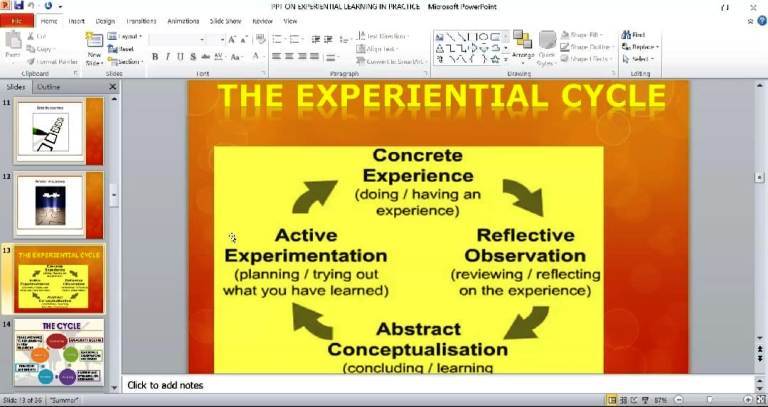Toggle Bold formatting
This screenshot has height=407, width=768.
(x=155, y=56)
